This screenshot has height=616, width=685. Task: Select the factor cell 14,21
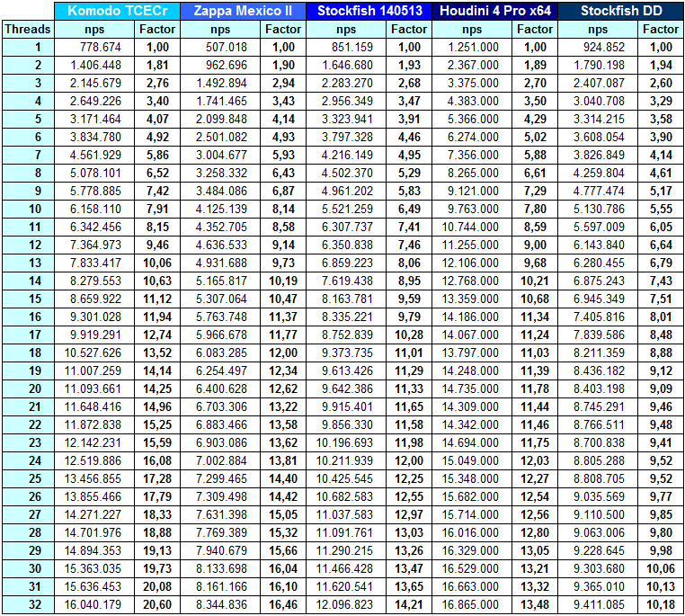pos(409,604)
